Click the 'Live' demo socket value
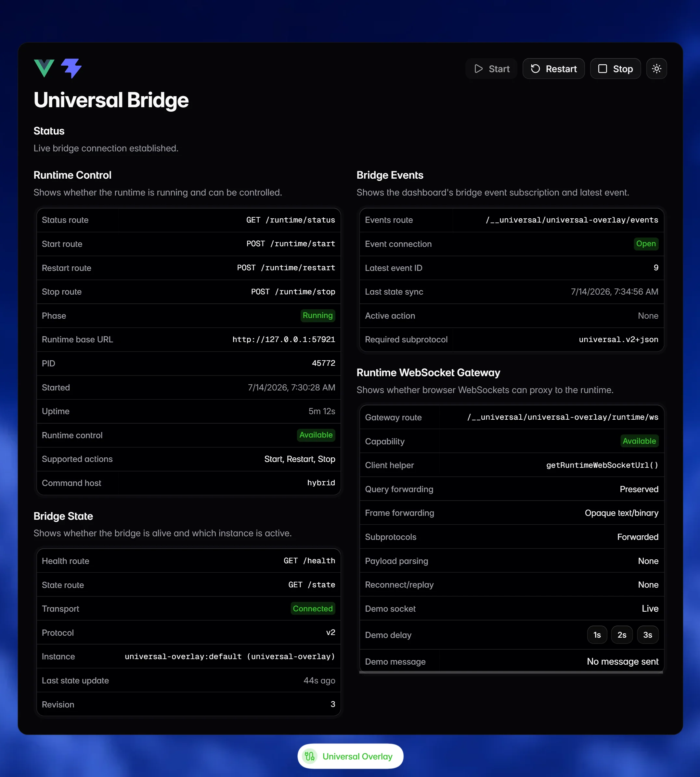The width and height of the screenshot is (700, 777). pos(650,609)
